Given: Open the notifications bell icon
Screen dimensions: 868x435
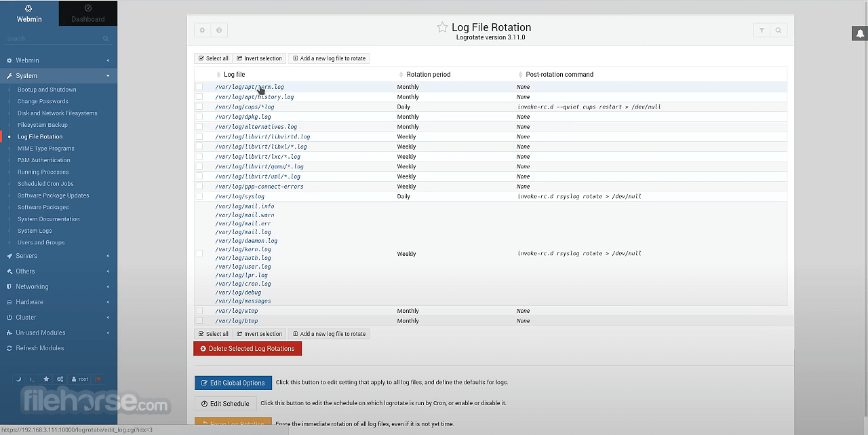Looking at the screenshot, I should pyautogui.click(x=860, y=33).
